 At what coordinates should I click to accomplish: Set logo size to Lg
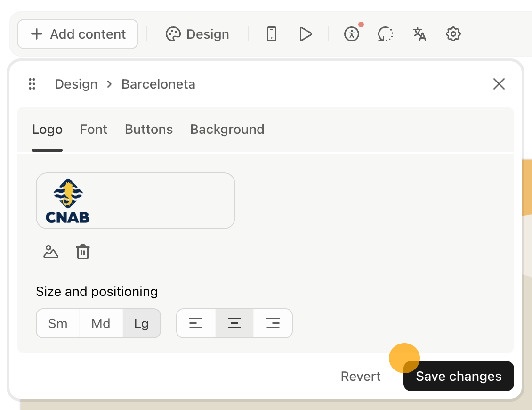coord(141,323)
